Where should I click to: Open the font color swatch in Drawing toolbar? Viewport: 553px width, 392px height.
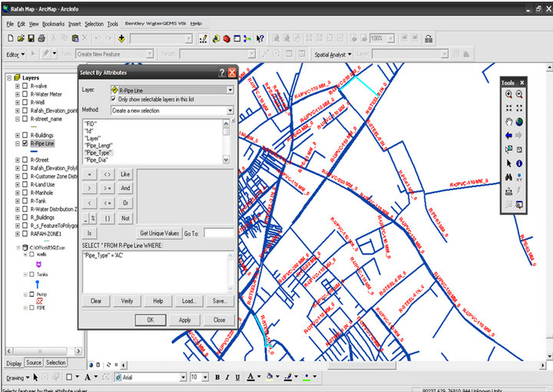point(250,377)
